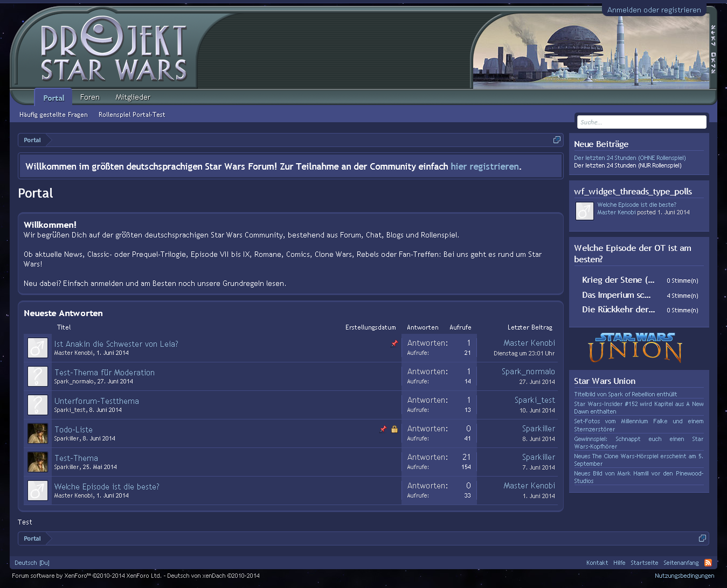Focus the Suche search field
This screenshot has height=588, width=727.
click(641, 122)
